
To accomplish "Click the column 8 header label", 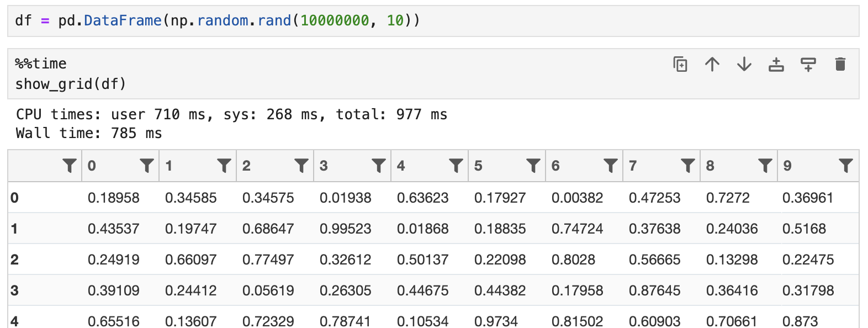I will pyautogui.click(x=710, y=166).
